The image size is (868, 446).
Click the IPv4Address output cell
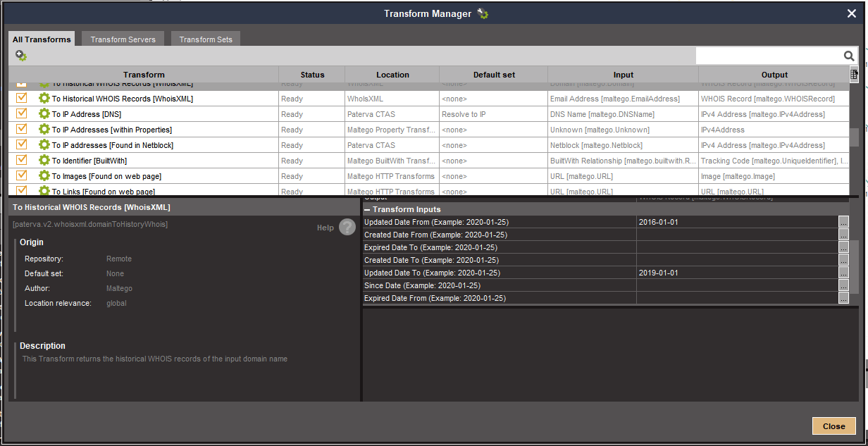coord(774,130)
